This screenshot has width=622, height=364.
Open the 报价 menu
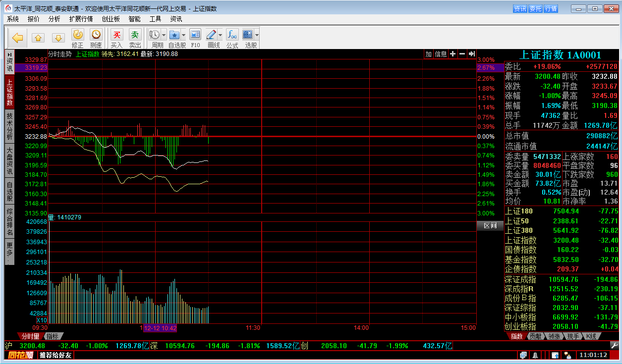[x=34, y=19]
